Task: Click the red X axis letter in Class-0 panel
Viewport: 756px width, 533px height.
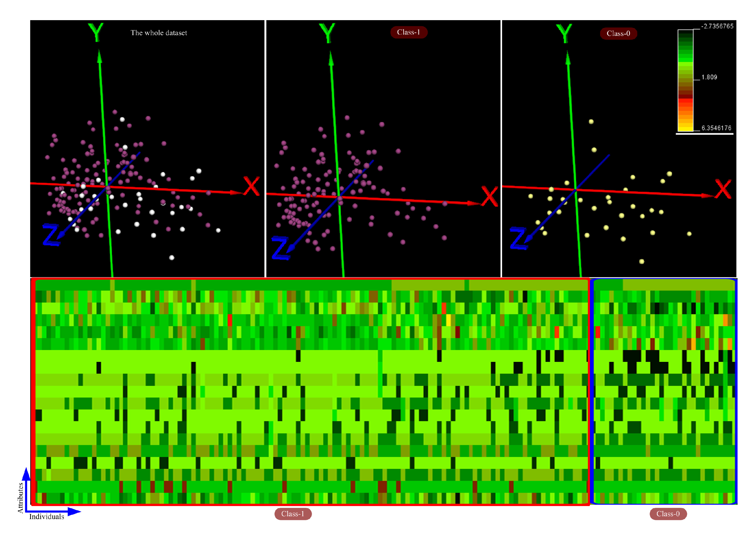Action: click(x=723, y=189)
